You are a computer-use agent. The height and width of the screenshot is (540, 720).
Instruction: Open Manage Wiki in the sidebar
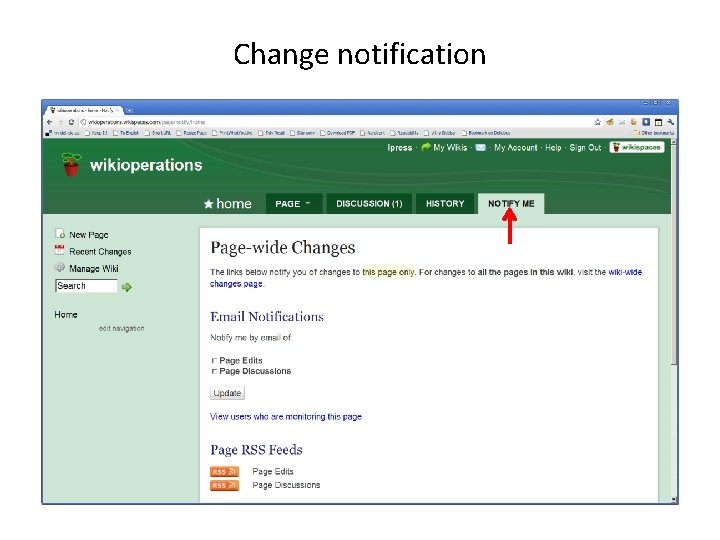(94, 269)
